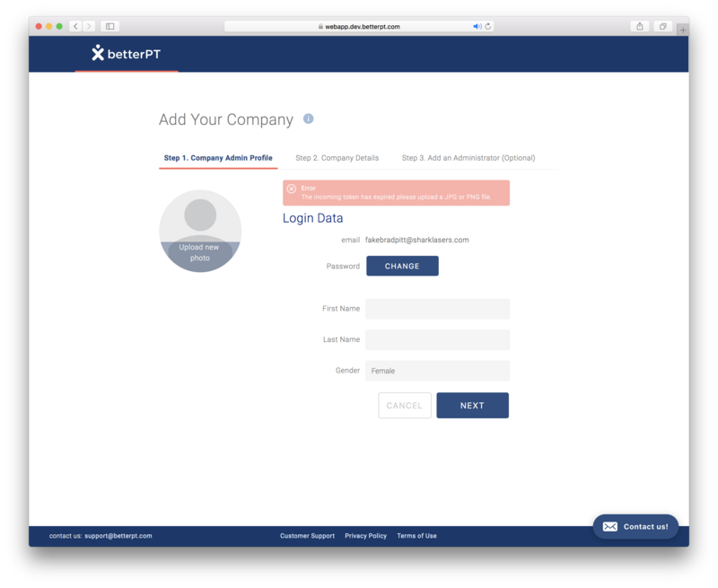
Task: Mute the tab audio speaker icon
Action: click(x=477, y=27)
